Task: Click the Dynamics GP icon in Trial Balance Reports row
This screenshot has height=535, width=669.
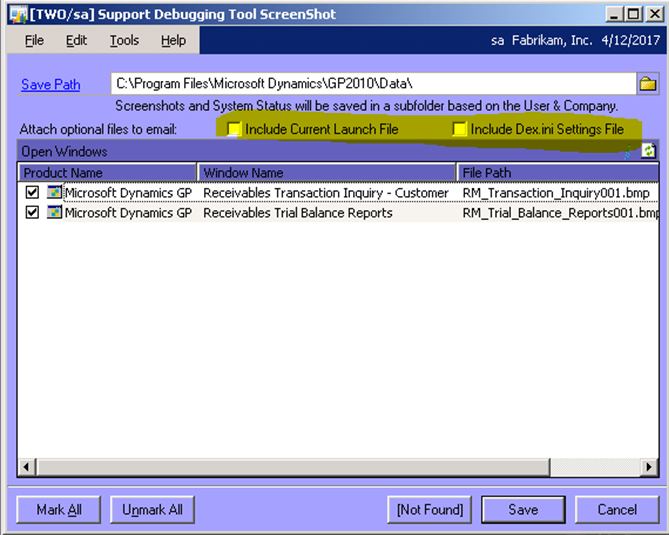Action: tap(54, 212)
